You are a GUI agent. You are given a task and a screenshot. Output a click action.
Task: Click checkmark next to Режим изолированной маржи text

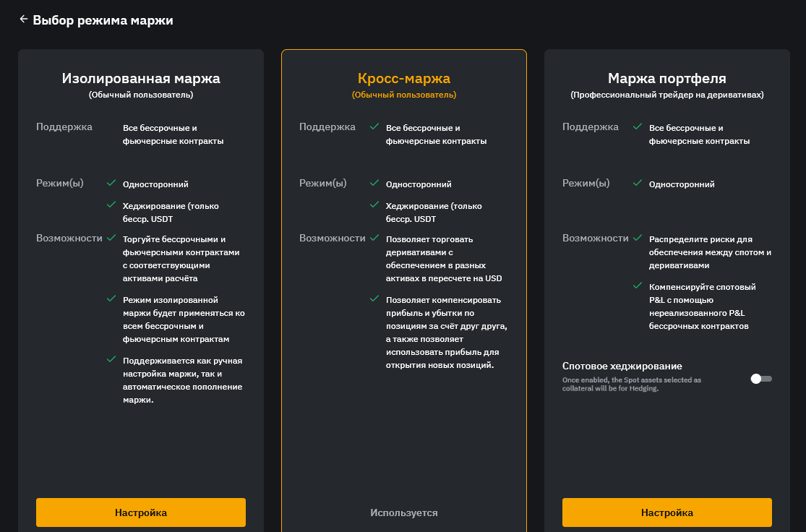111,299
